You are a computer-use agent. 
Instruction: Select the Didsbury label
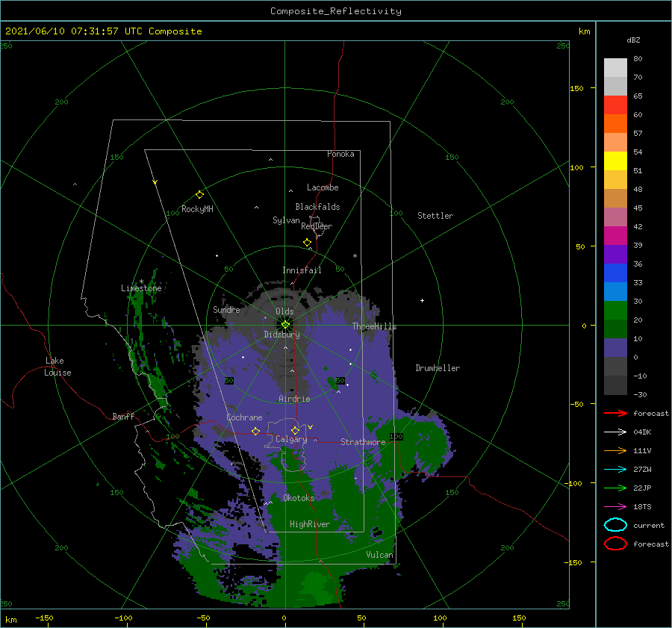coord(282,335)
